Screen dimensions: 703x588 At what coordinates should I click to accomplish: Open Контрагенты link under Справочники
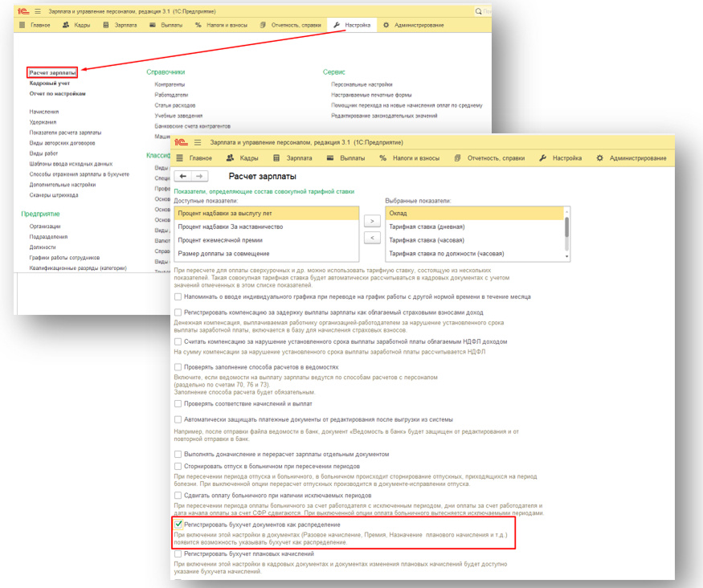170,84
